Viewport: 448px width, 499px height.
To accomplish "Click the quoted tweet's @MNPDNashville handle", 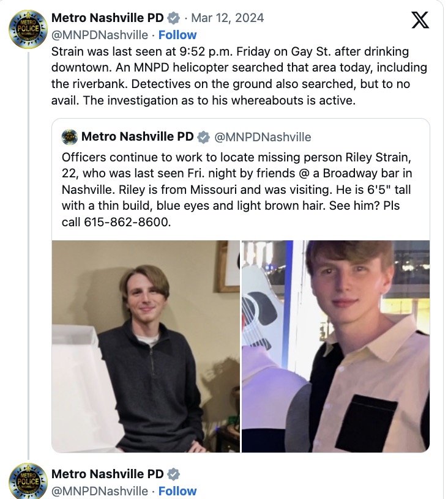I will pyautogui.click(x=263, y=136).
